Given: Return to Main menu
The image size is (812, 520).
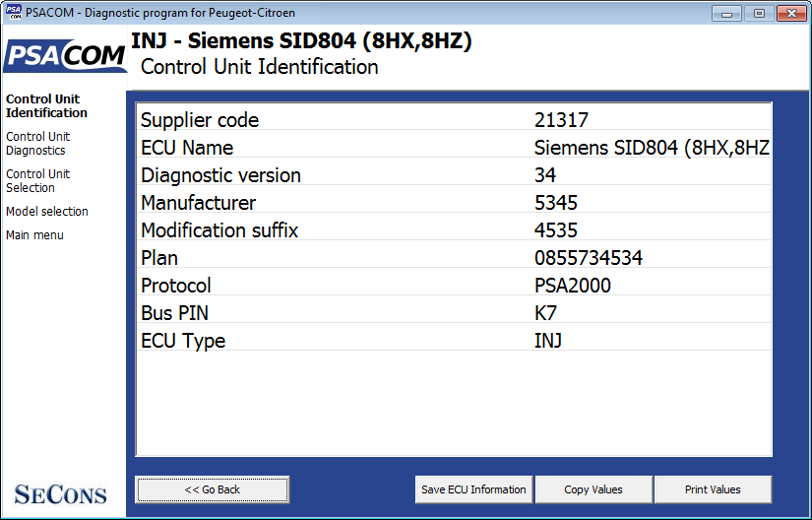Looking at the screenshot, I should pyautogui.click(x=34, y=235).
